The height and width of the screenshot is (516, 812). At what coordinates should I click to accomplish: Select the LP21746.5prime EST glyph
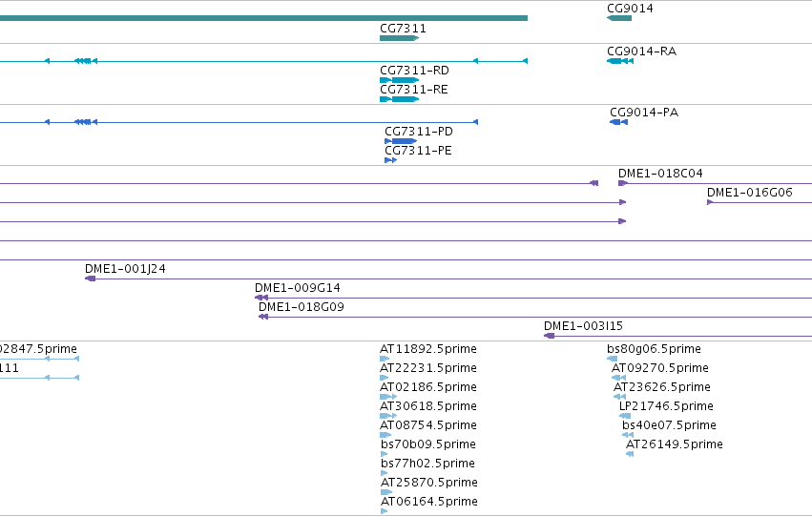coord(625,416)
